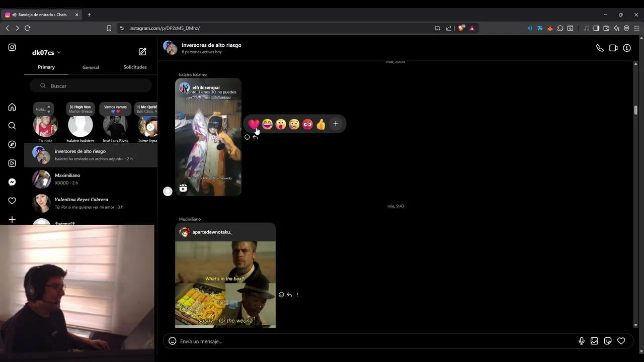The width and height of the screenshot is (644, 362).
Task: Switch to the Solicitudes tab
Action: coord(135,67)
